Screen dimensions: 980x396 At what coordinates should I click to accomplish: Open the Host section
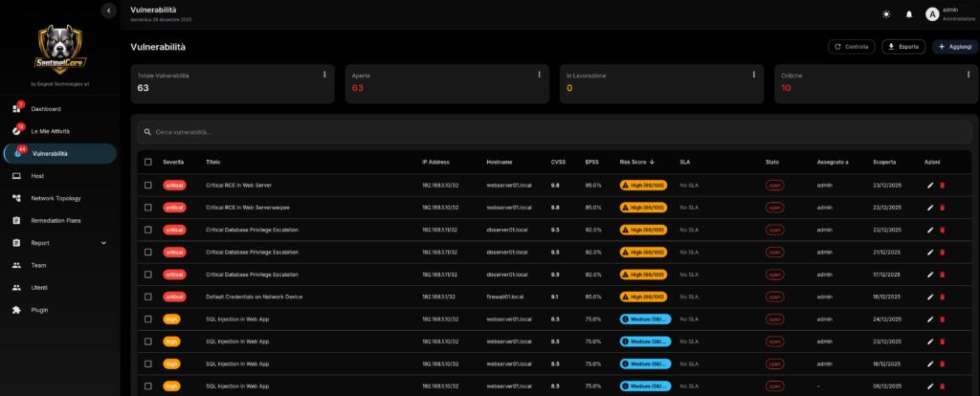coord(60,176)
